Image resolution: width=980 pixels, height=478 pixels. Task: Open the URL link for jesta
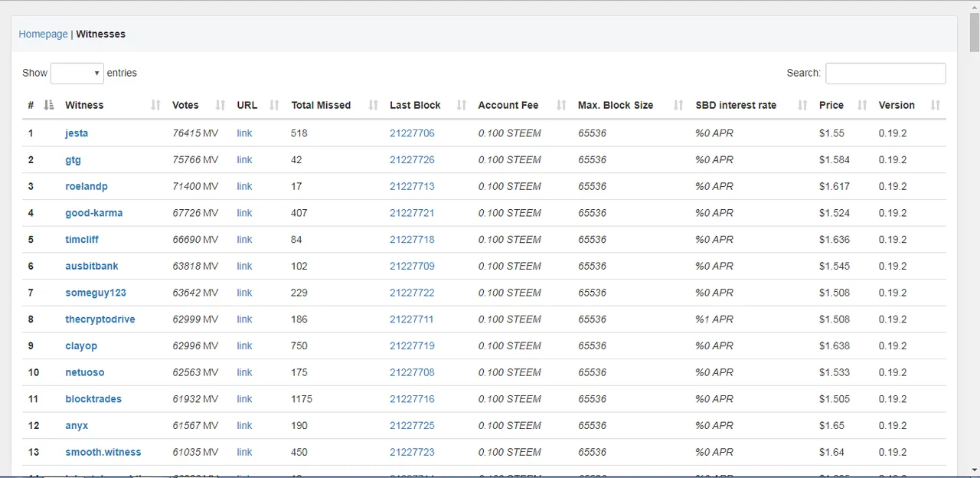244,133
